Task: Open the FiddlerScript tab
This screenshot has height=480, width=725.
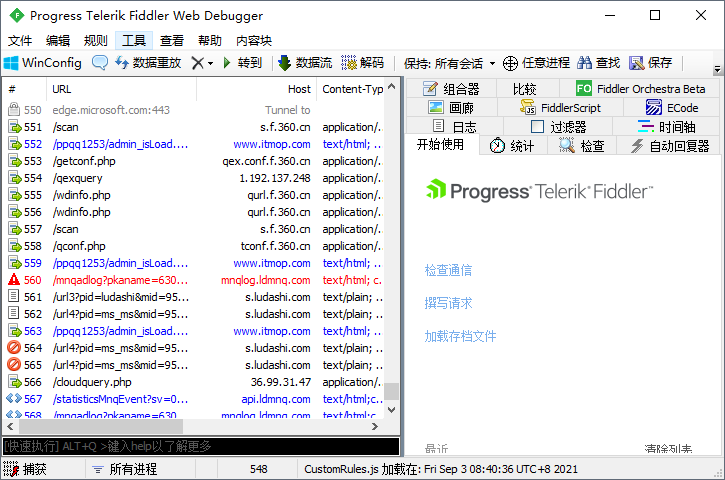Action: (560, 108)
